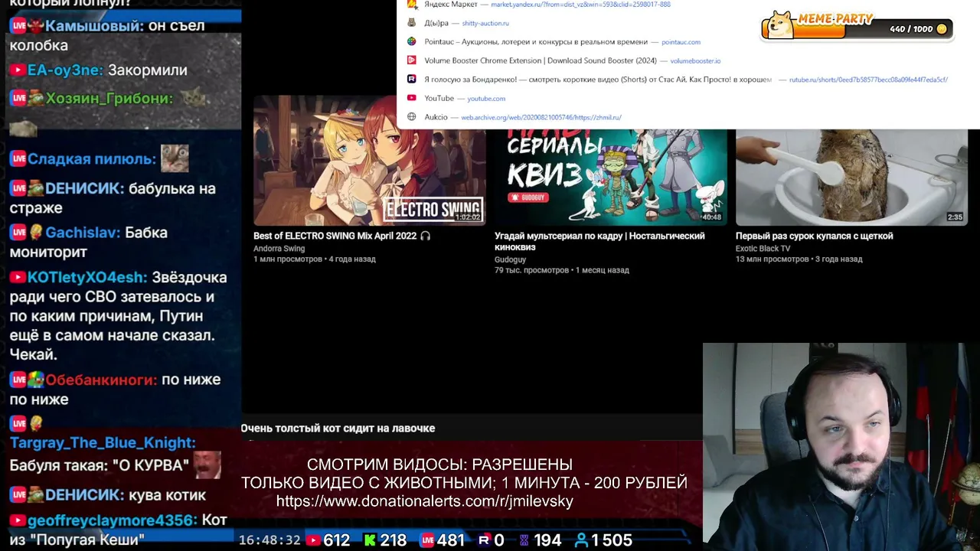Open "Best of ELECTRO SWING Mix April 2022" title
Image resolution: width=980 pixels, height=551 pixels.
[x=341, y=236]
